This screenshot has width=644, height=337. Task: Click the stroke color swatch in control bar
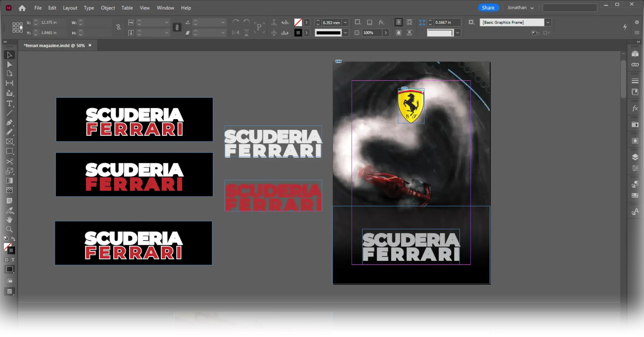[x=298, y=33]
